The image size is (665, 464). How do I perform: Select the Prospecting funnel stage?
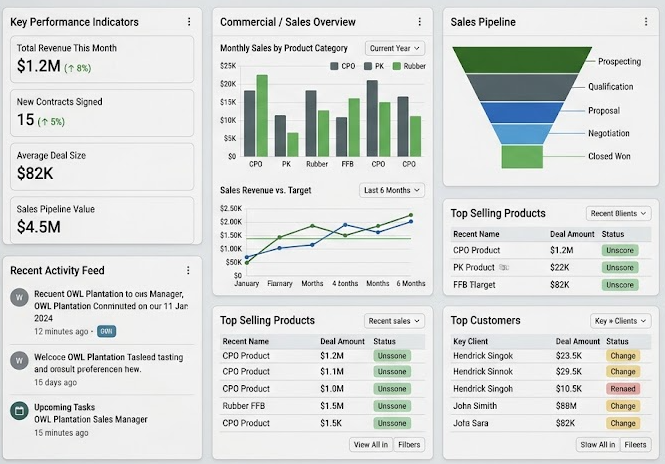[x=522, y=59]
